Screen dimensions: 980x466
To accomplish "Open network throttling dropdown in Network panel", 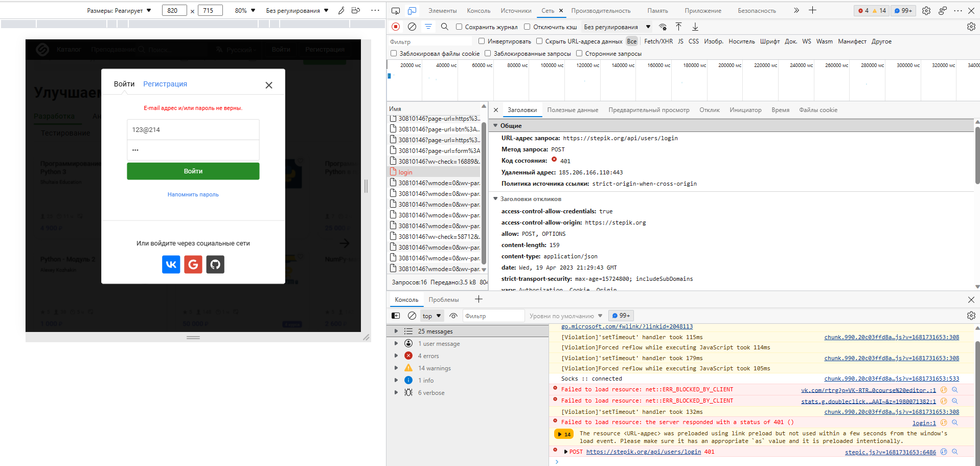I will [618, 27].
